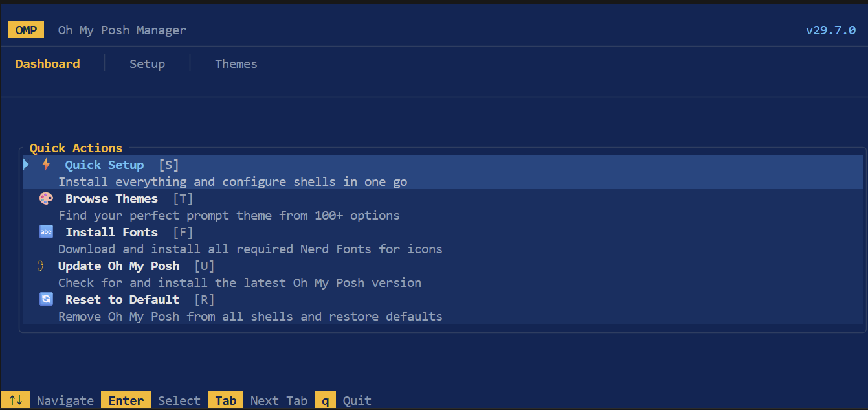This screenshot has height=410, width=868.
Task: Open the Themes tab
Action: point(236,63)
